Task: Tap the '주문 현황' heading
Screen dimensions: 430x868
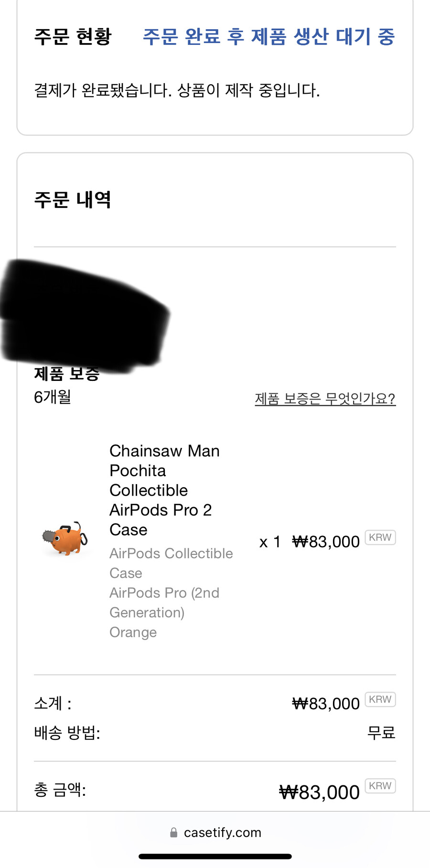Action: (73, 37)
